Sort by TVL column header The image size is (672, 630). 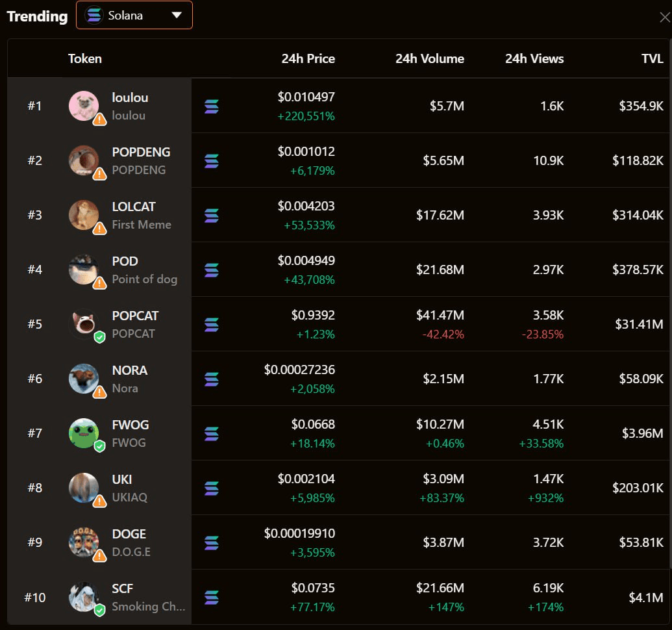652,58
